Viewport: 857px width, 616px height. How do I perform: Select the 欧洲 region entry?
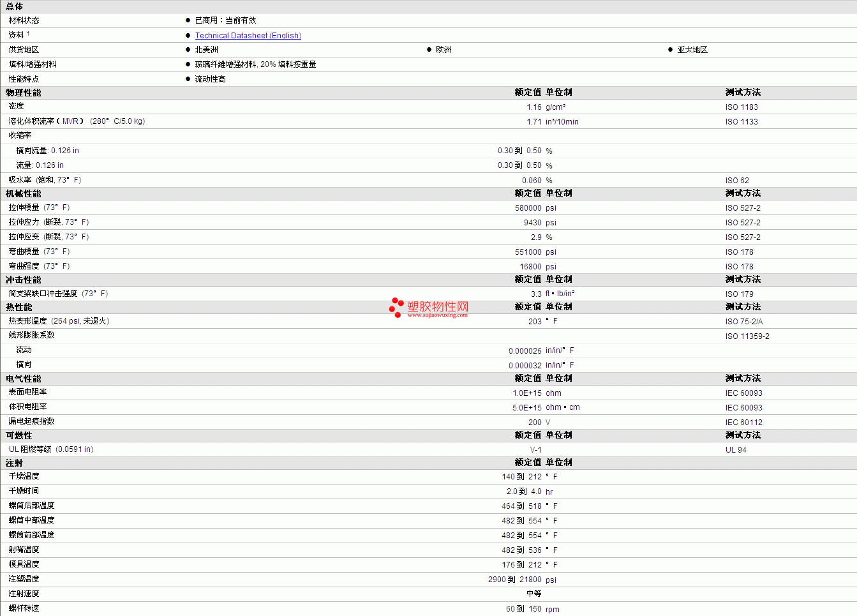[443, 50]
